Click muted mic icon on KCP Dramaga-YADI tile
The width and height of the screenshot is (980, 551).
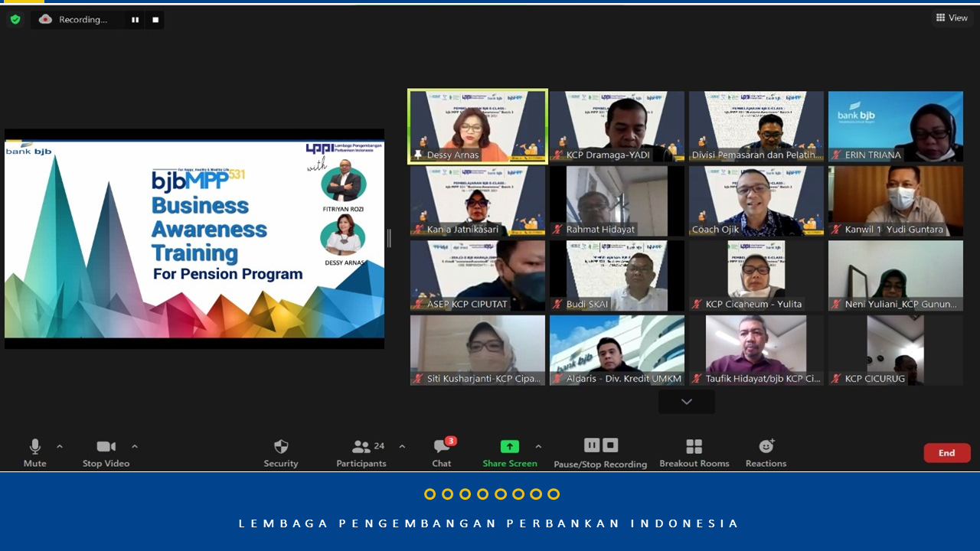(558, 155)
